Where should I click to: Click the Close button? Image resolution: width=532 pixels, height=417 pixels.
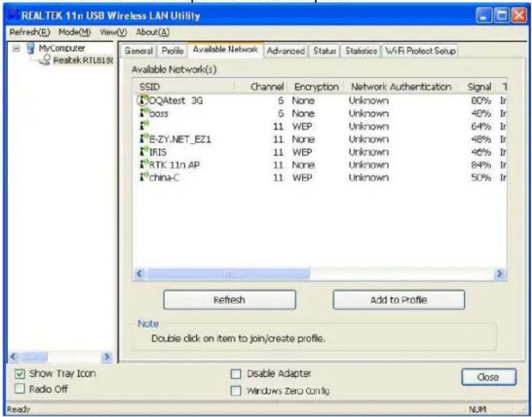point(489,377)
